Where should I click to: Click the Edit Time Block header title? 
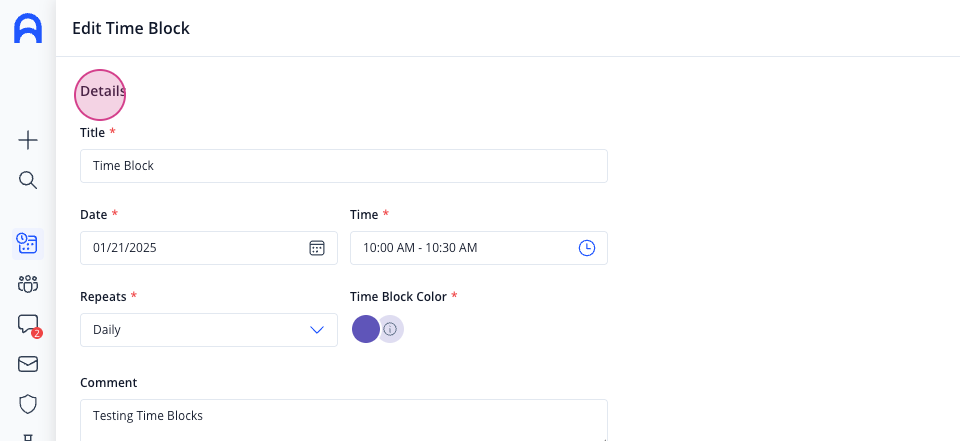click(131, 28)
